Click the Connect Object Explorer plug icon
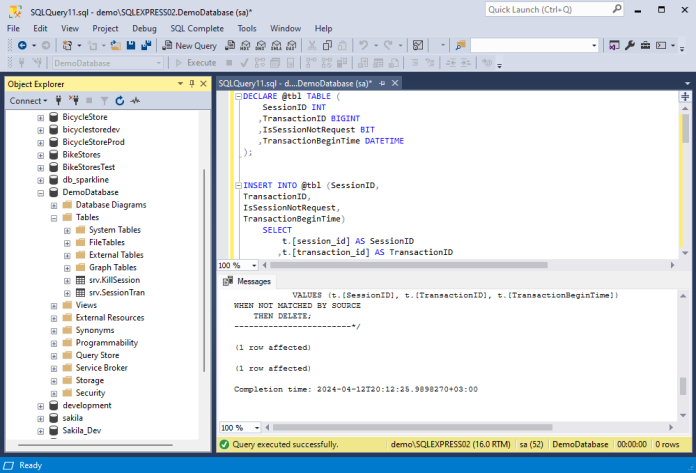 tap(59, 101)
